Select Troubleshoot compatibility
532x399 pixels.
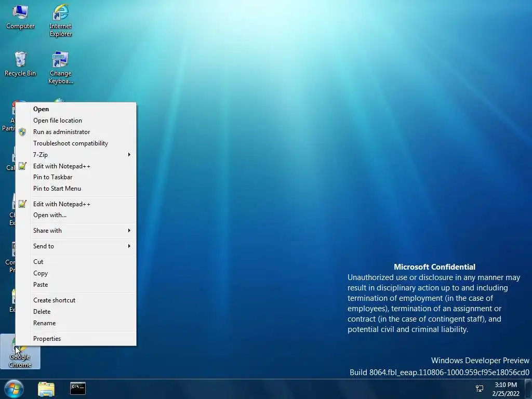coord(76,143)
